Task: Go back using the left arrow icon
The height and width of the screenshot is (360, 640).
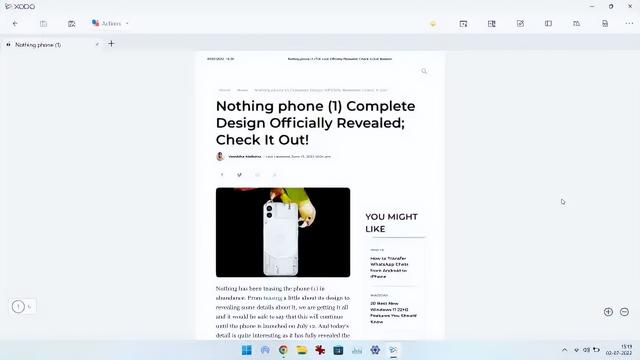Action: point(15,24)
